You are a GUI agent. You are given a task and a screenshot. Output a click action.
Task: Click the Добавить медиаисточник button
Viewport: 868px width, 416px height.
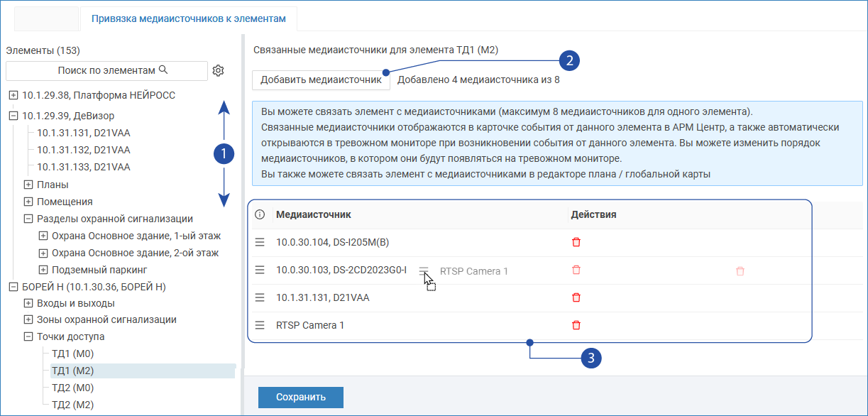coord(321,80)
